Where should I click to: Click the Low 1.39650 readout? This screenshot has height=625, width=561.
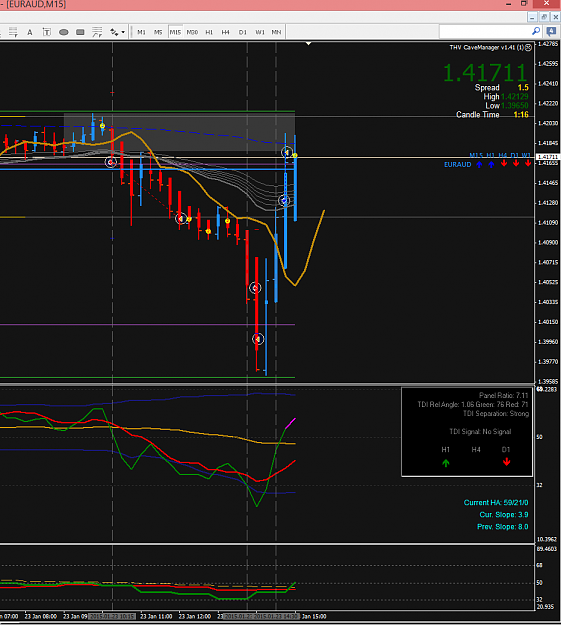tap(507, 106)
